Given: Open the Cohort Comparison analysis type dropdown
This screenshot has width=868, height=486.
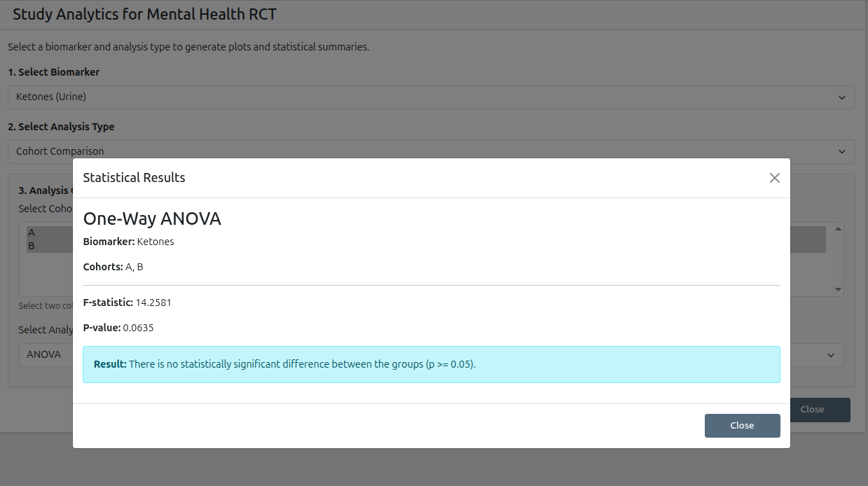Looking at the screenshot, I should click(x=420, y=151).
